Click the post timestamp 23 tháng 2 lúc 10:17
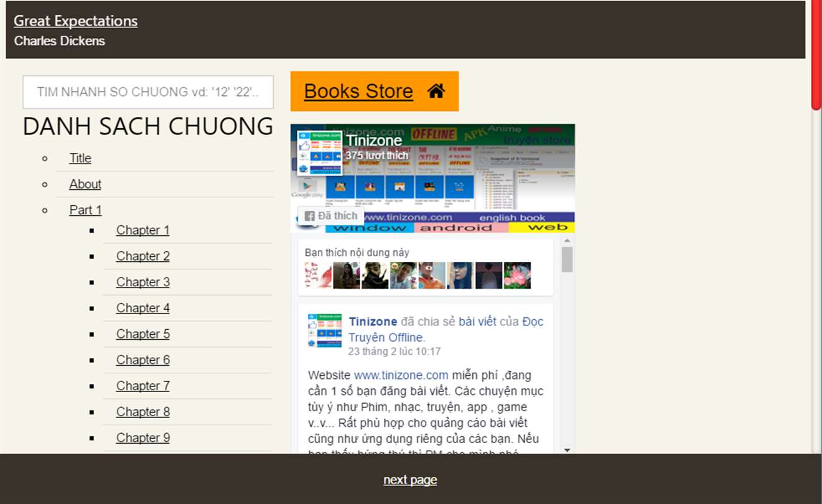 point(395,352)
